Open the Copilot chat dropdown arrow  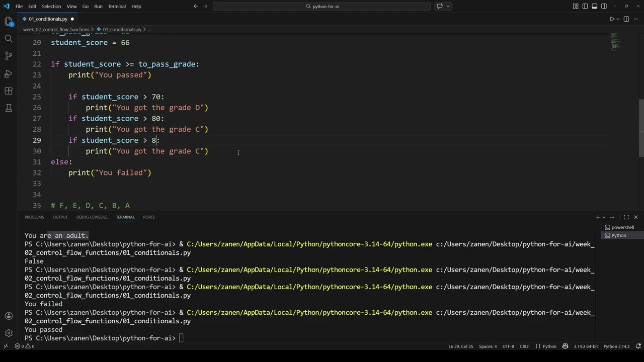[448, 6]
